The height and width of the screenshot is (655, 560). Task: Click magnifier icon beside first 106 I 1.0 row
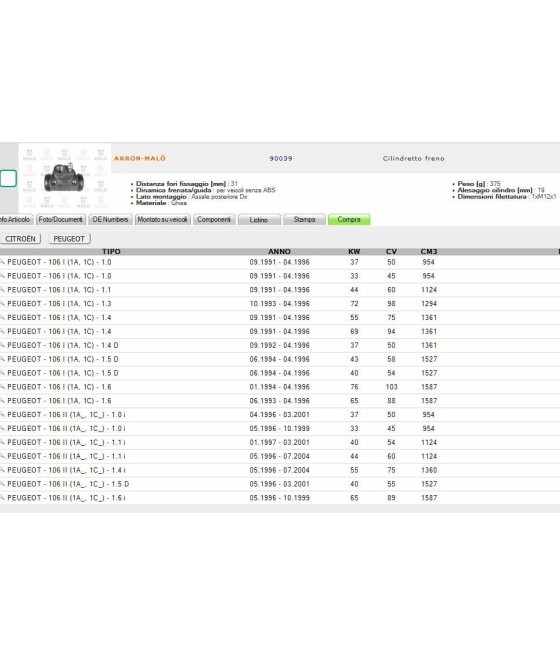click(x=2, y=262)
